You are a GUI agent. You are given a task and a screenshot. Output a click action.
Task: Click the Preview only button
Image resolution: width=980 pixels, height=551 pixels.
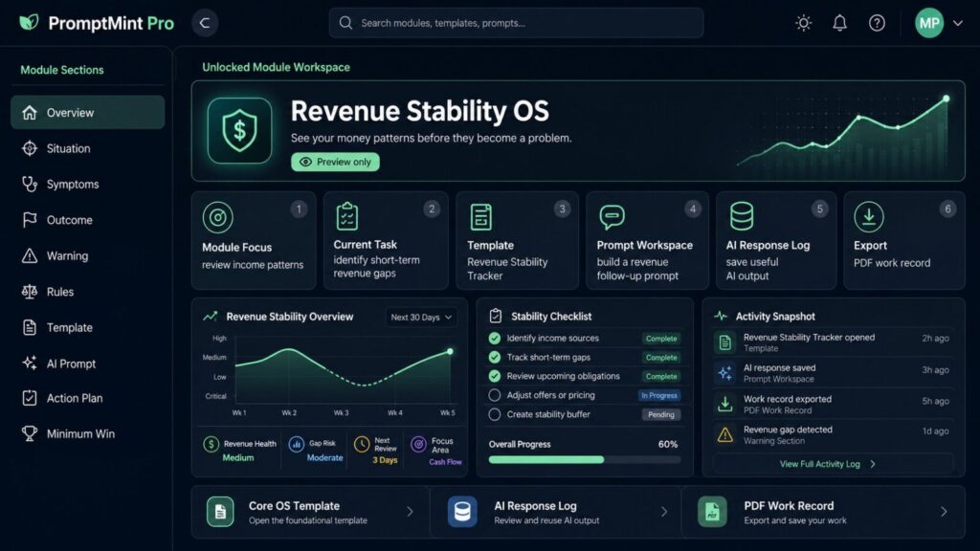pos(335,162)
